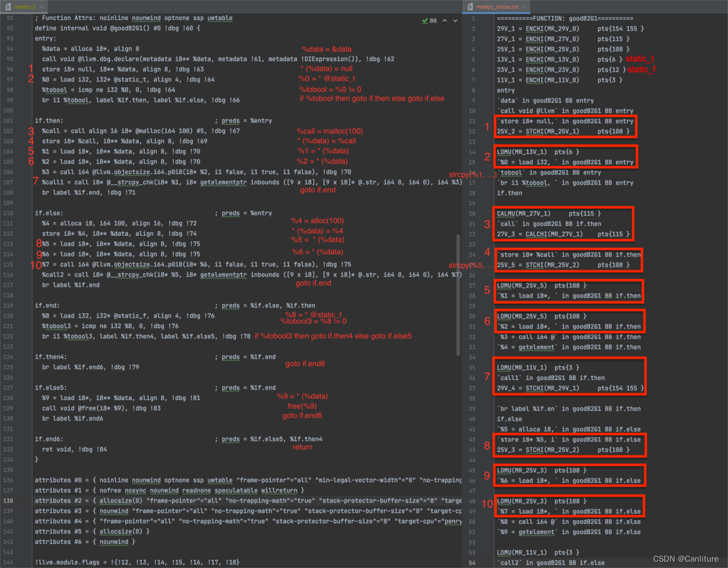Click the 'call void @free(i8* %9)' line
The width and height of the screenshot is (728, 568).
pyautogui.click(x=101, y=408)
